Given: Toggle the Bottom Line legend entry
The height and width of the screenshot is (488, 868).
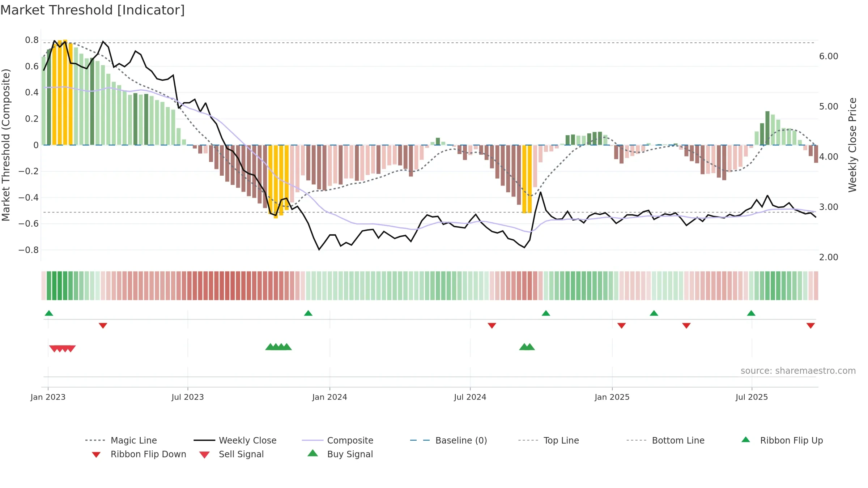Looking at the screenshot, I should pos(665,440).
